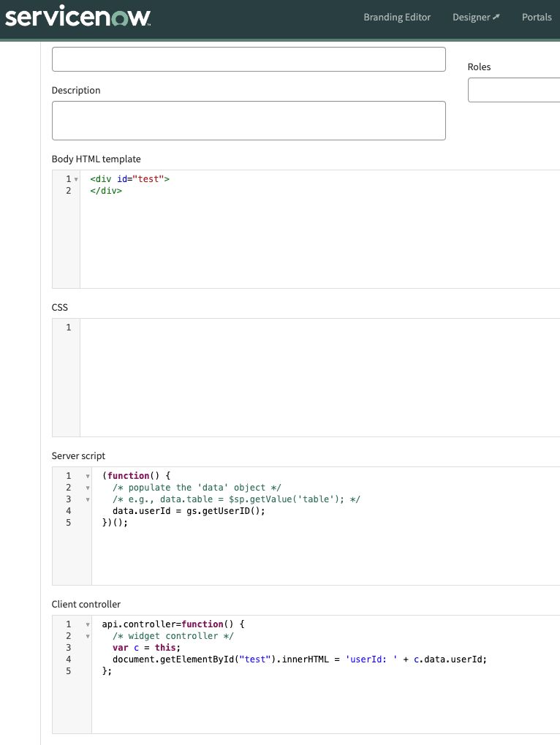Click inside the empty CSS editor line 1

click(320, 328)
